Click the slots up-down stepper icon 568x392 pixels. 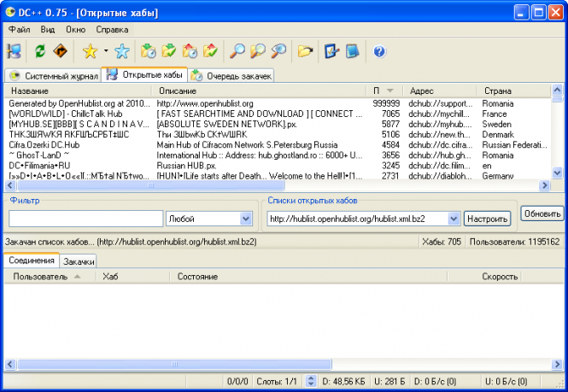click(x=311, y=381)
